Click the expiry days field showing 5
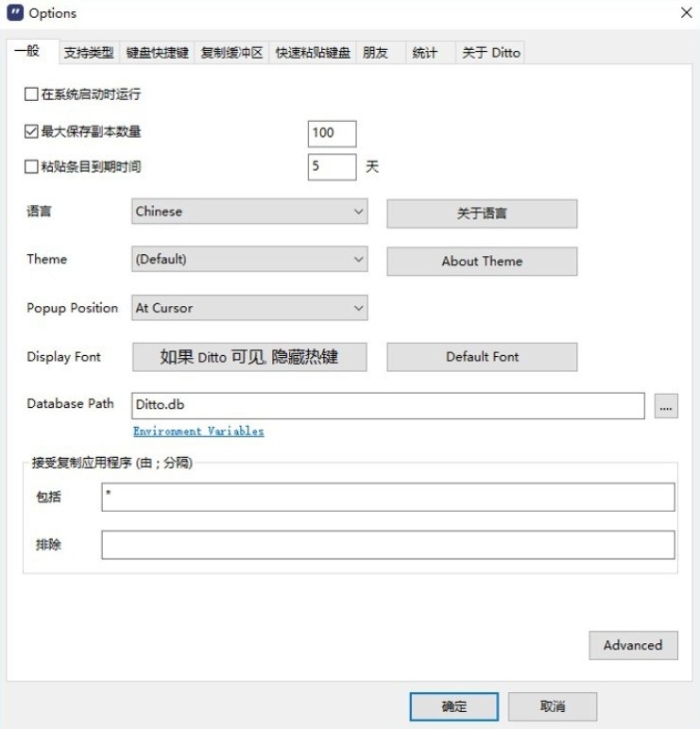This screenshot has width=700, height=729. coord(333,167)
